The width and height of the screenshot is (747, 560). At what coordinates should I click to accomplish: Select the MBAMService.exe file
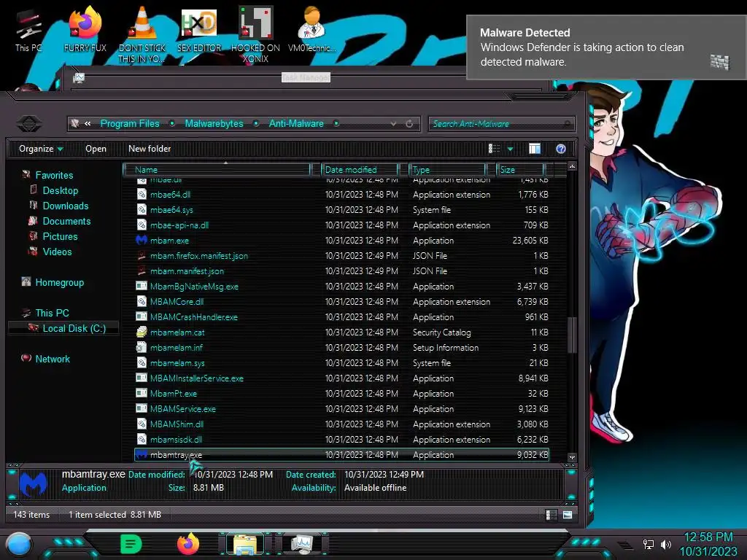[x=183, y=408]
